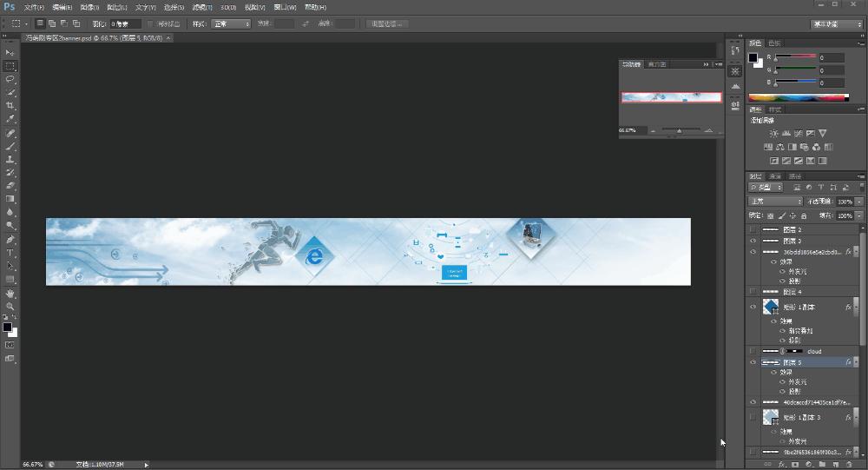Viewport: 868px width, 470px height.
Task: Show hidden layer 图层 2
Action: [753, 229]
